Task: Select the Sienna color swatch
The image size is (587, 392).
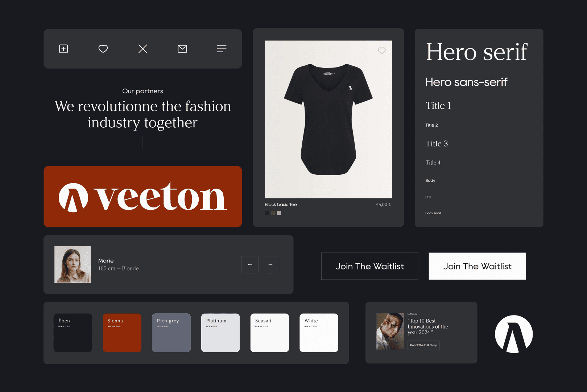Action: 122,333
